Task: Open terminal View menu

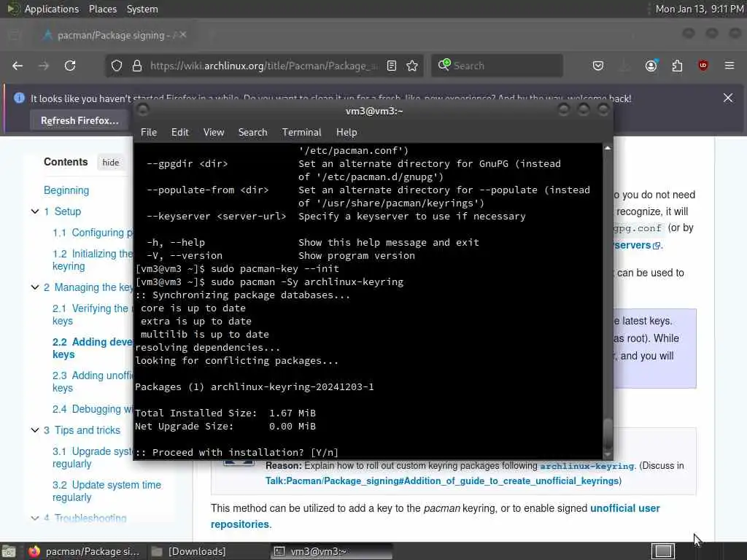Action: (214, 133)
